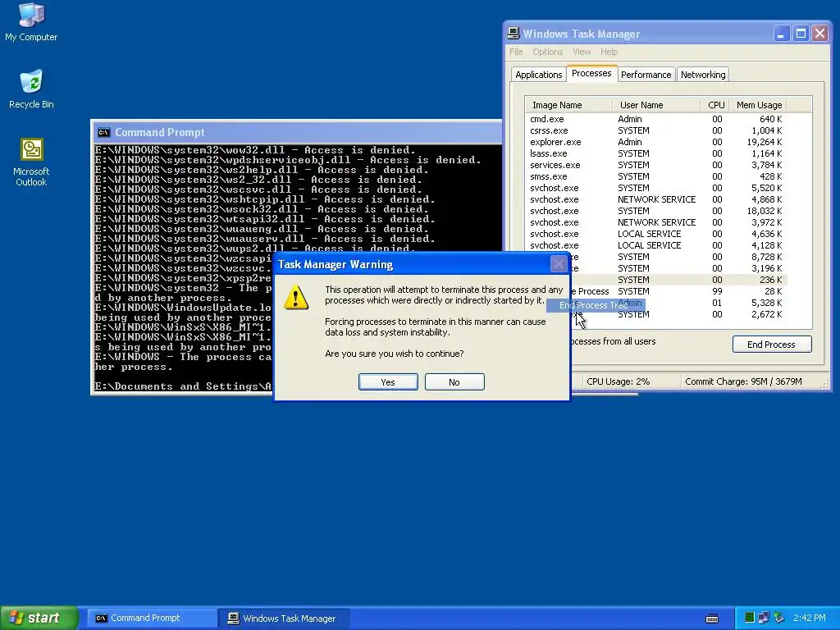Select the smss.exe process row
The image size is (840, 630).
coord(655,176)
